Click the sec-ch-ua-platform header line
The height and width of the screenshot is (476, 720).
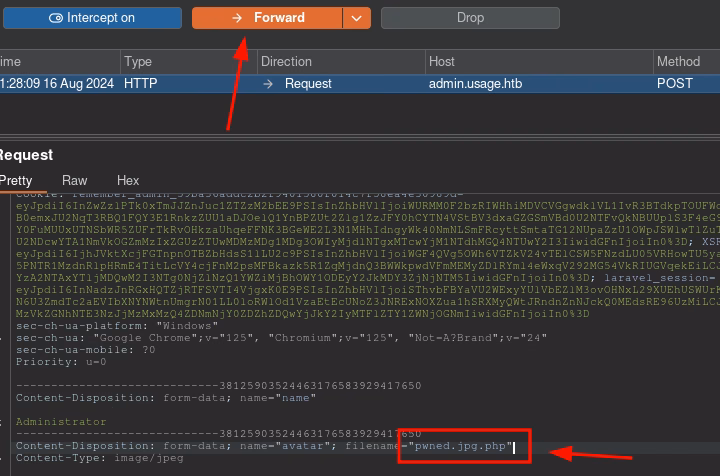pos(117,326)
